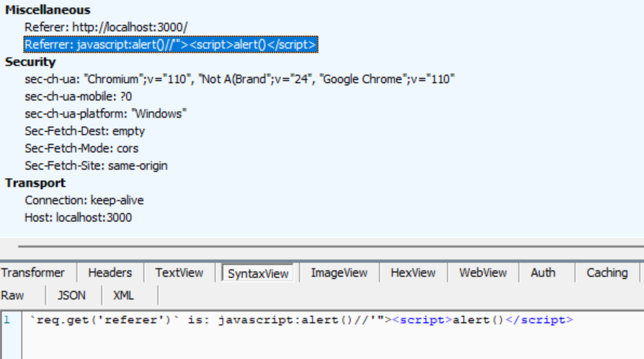Image resolution: width=644 pixels, height=359 pixels.
Task: Open the Caching tab
Action: 607,272
